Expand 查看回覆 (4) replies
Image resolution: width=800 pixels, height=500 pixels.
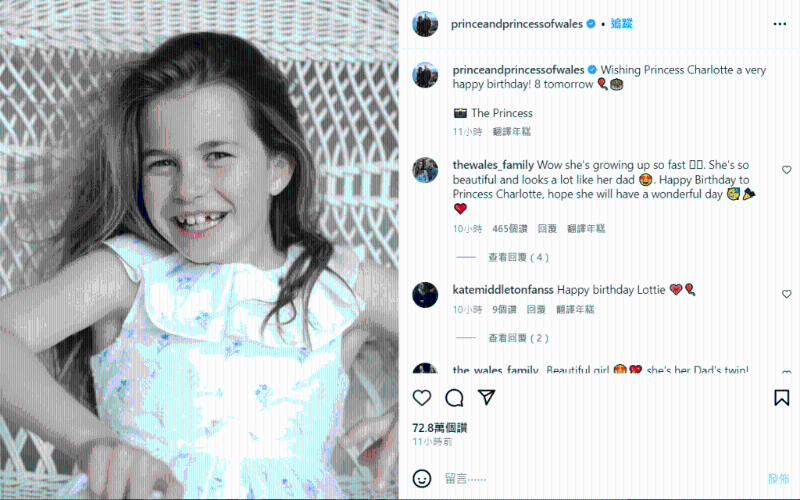coord(518,257)
